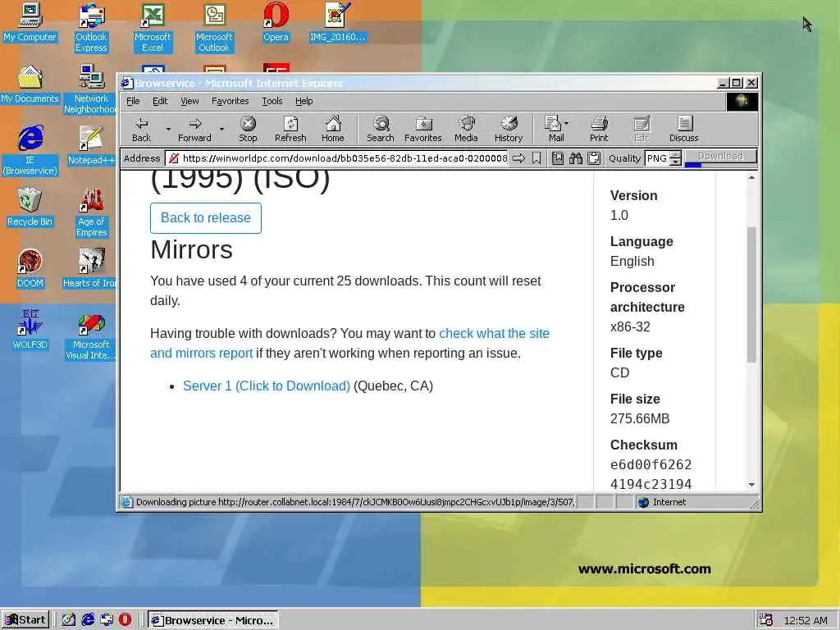Click the bookmarks page icon in address toolbar
Viewport: 840px width, 630px height.
pos(558,158)
